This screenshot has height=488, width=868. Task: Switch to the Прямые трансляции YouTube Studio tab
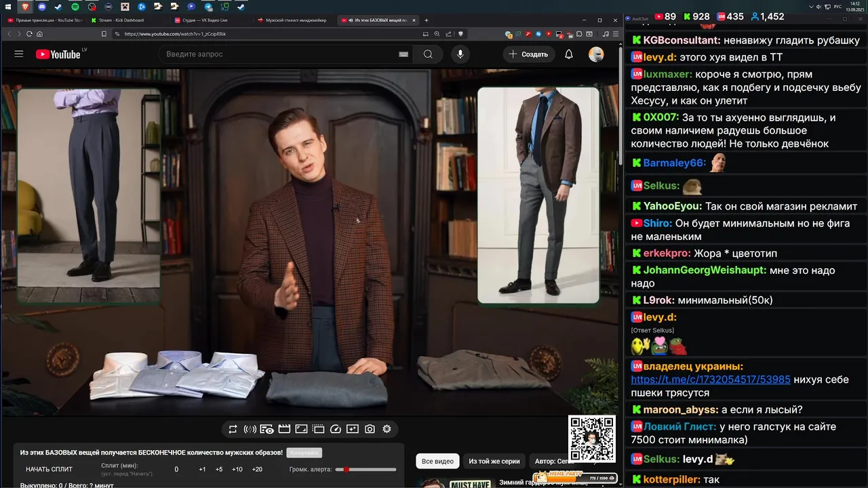(x=45, y=20)
